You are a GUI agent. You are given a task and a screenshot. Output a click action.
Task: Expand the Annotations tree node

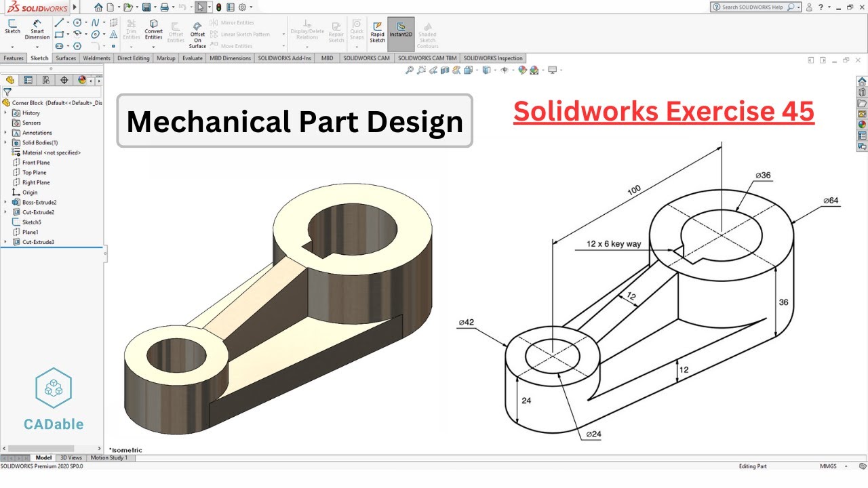pyautogui.click(x=5, y=133)
